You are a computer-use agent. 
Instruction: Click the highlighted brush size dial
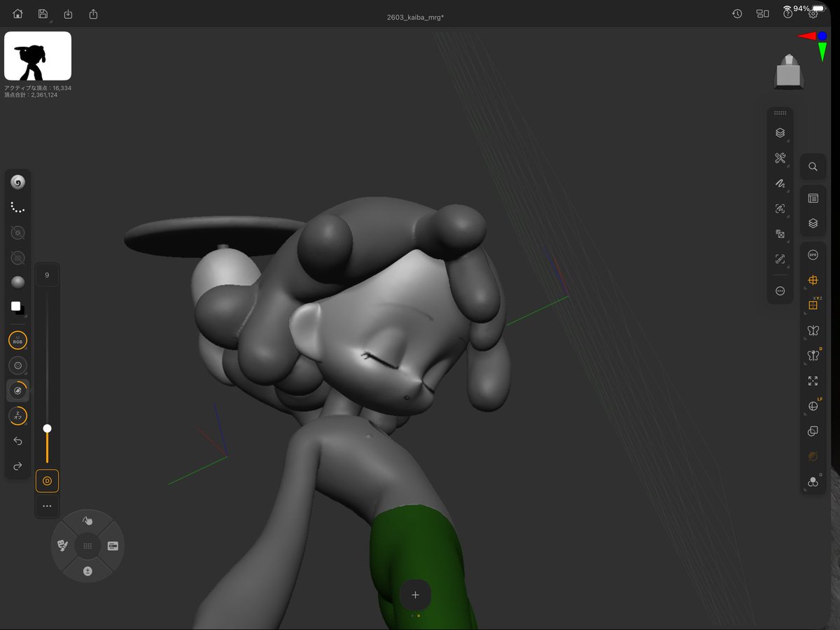pos(18,391)
